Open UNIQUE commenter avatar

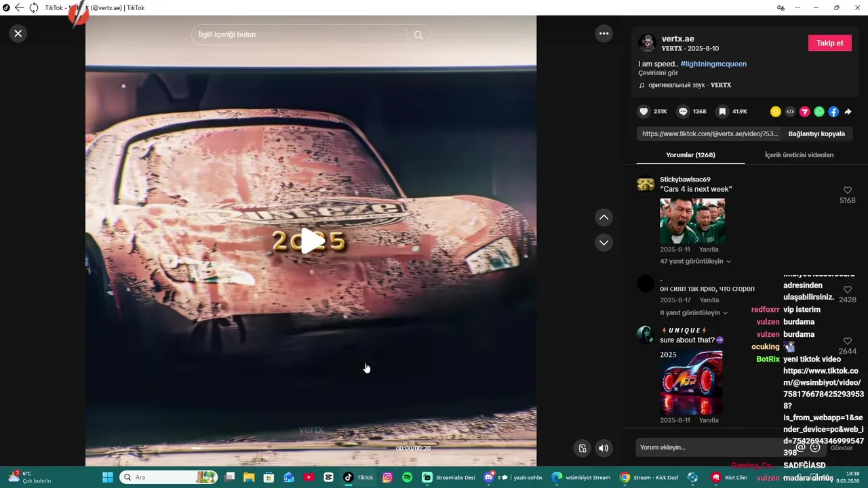pos(645,334)
